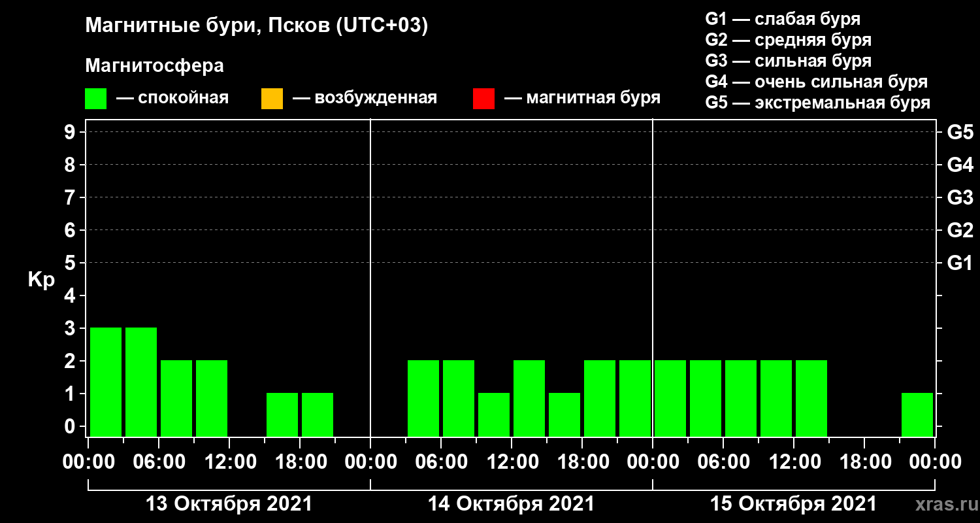Click the orange 'возбужденная' legend swatch
980x523 pixels.
point(272,99)
